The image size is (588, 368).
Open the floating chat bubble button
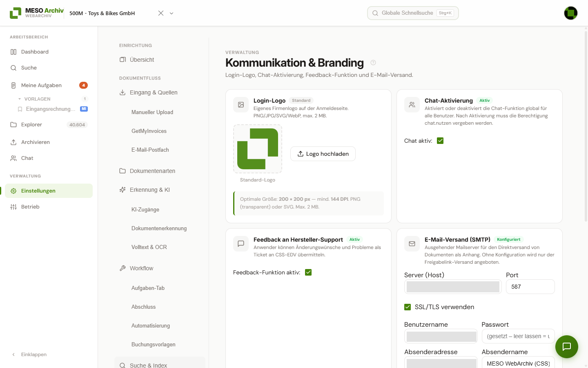coord(567,347)
